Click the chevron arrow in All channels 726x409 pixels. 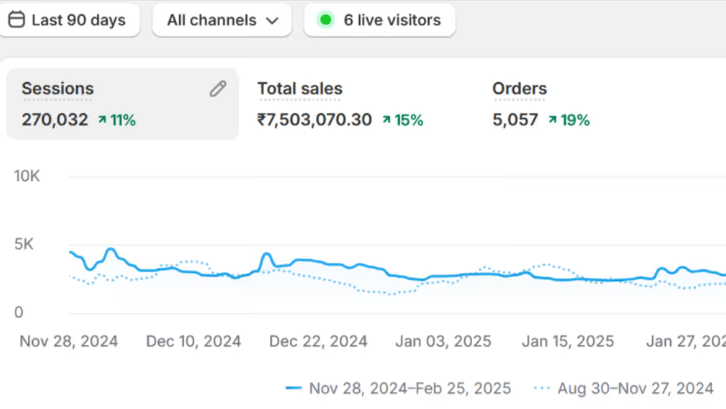point(271,21)
